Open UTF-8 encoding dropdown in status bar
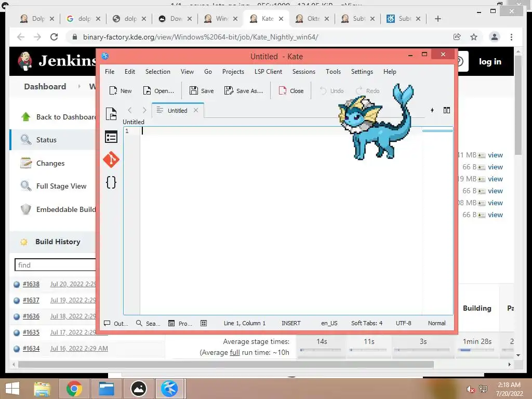Viewport: 532px width, 399px height. pyautogui.click(x=403, y=323)
